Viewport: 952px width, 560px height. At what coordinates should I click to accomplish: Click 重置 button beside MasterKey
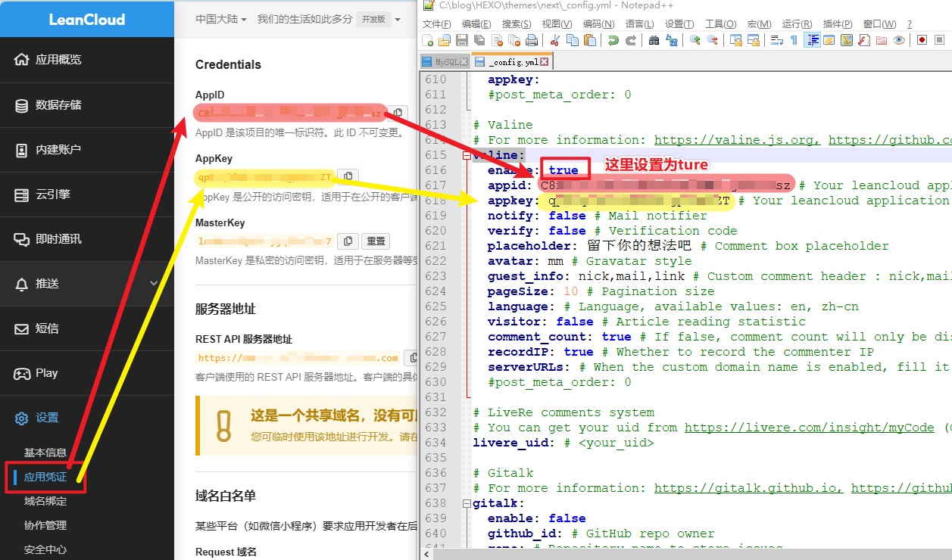[376, 241]
